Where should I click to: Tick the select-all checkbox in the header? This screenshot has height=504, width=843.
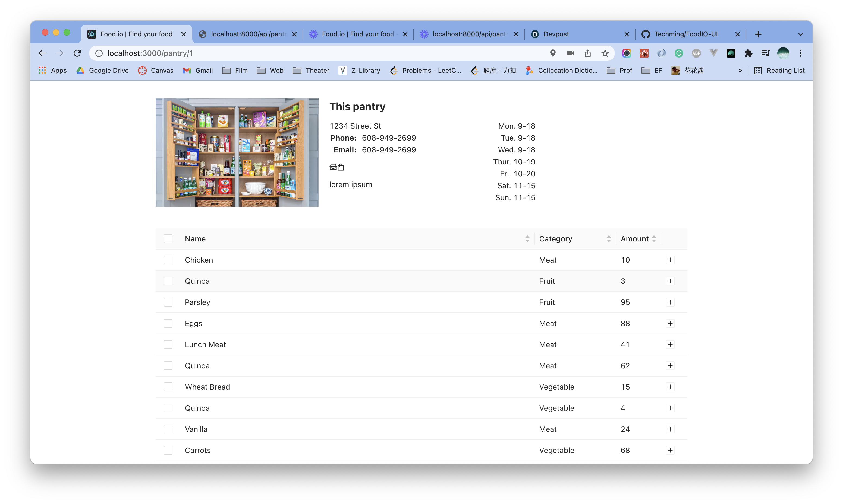click(x=168, y=239)
